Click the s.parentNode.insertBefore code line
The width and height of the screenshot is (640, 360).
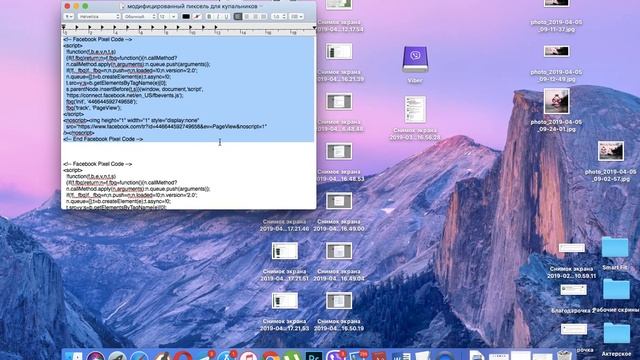point(134,89)
